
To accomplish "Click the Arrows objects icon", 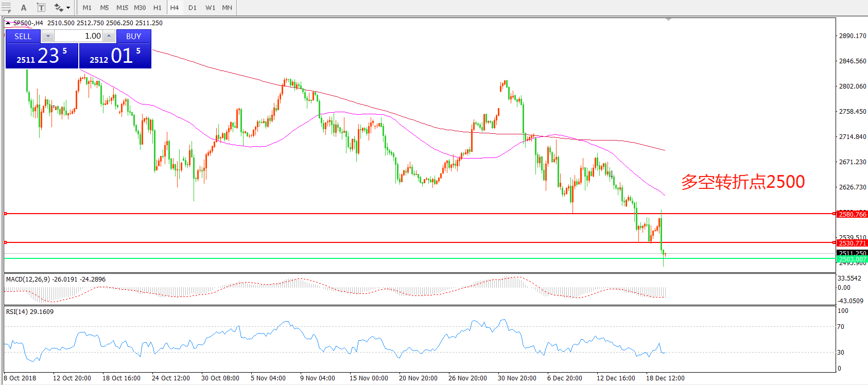I will point(59,8).
